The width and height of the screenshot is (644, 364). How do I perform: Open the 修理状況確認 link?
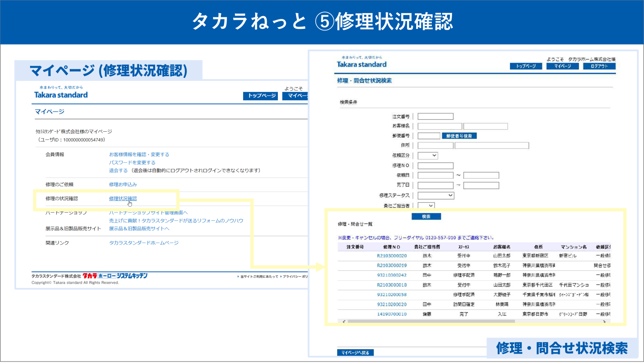123,199
